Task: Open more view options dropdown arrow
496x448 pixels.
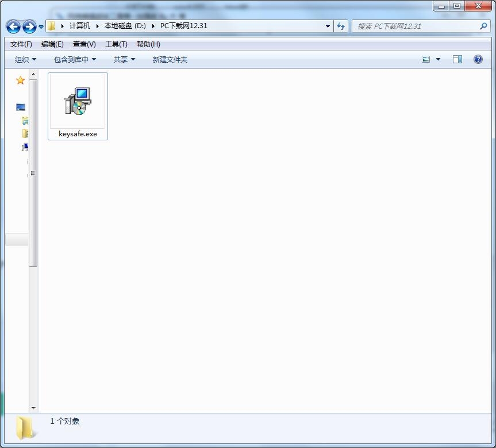Action: click(438, 59)
